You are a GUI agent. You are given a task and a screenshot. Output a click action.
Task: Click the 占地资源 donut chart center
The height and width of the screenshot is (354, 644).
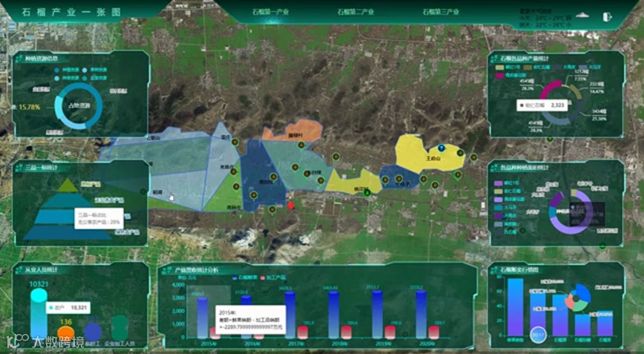[79, 106]
